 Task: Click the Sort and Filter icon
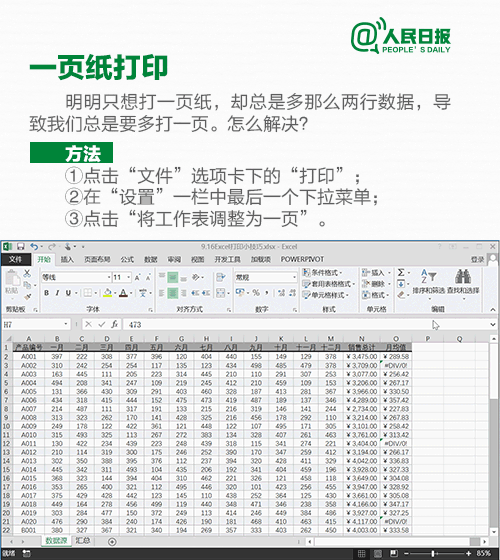coord(428,276)
